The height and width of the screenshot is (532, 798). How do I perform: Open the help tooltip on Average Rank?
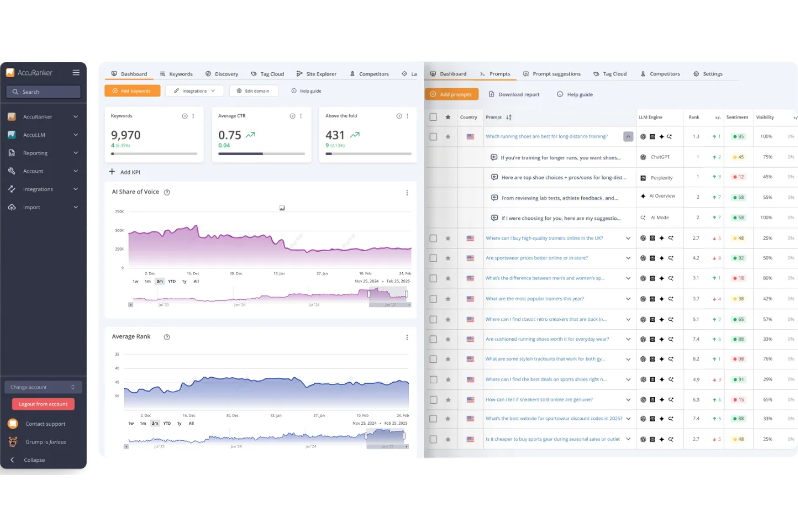pos(167,336)
